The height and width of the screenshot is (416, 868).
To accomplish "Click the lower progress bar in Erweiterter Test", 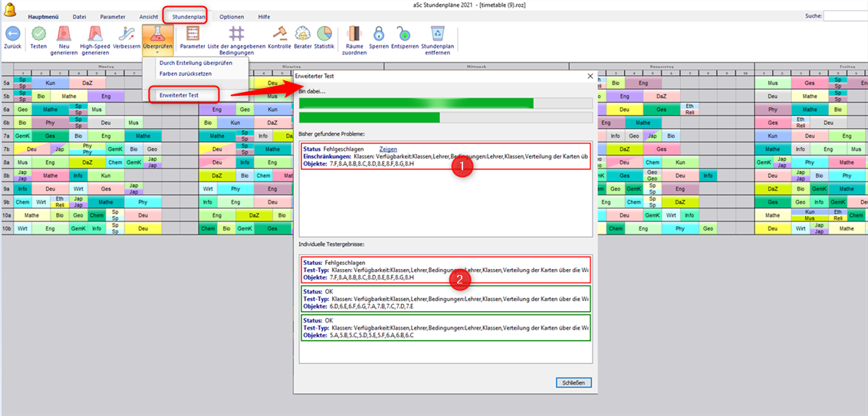I will [x=446, y=117].
